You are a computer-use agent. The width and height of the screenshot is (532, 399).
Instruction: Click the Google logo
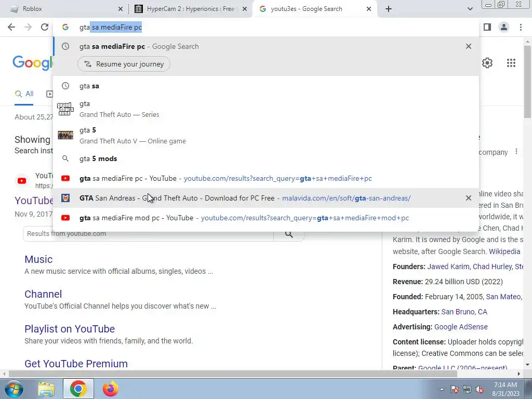[33, 63]
